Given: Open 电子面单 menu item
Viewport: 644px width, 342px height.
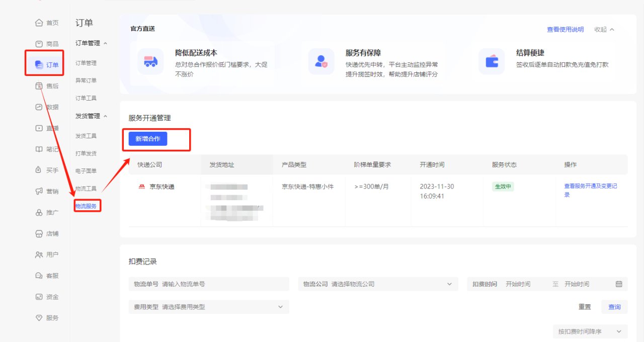Looking at the screenshot, I should click(x=86, y=171).
